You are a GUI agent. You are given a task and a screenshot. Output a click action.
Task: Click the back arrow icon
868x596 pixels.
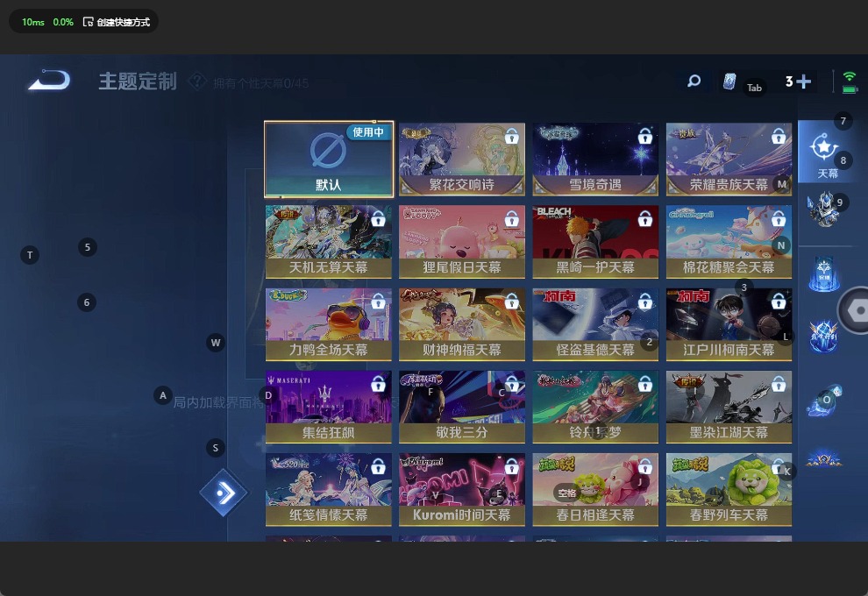coord(49,80)
